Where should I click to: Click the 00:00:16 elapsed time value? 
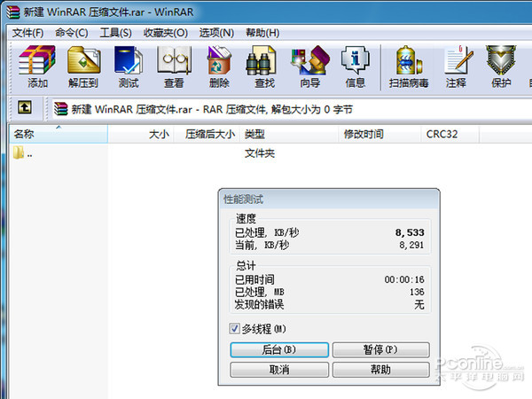coord(404,279)
